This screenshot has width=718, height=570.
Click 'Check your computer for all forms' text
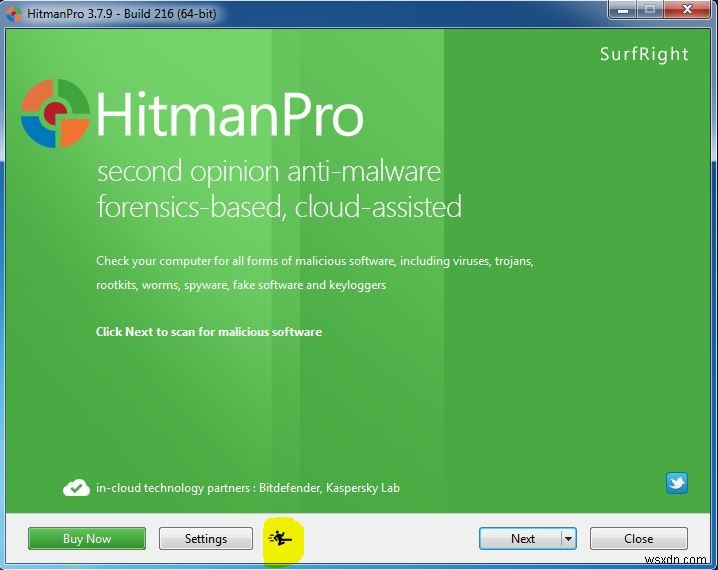[315, 261]
